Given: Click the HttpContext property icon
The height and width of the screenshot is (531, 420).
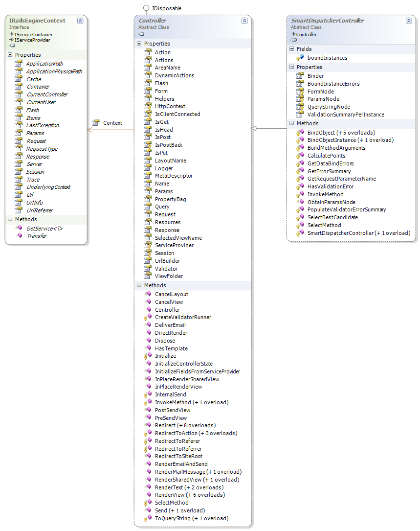Looking at the screenshot, I should (148, 106).
